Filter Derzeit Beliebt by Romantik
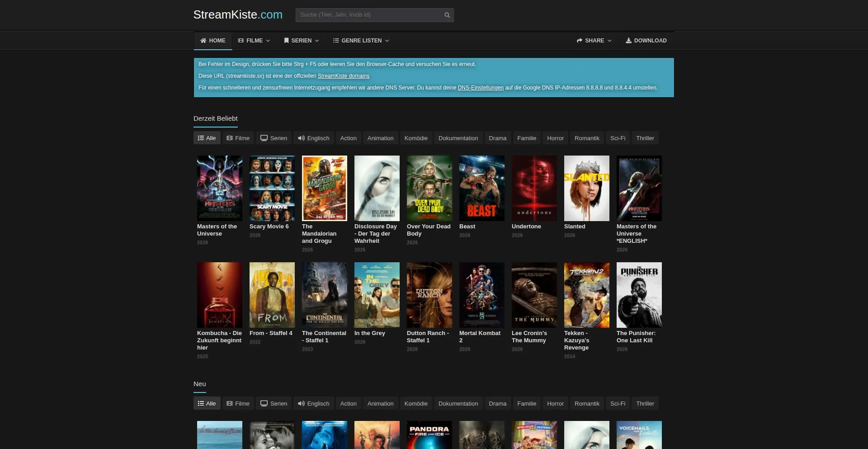 (x=587, y=138)
